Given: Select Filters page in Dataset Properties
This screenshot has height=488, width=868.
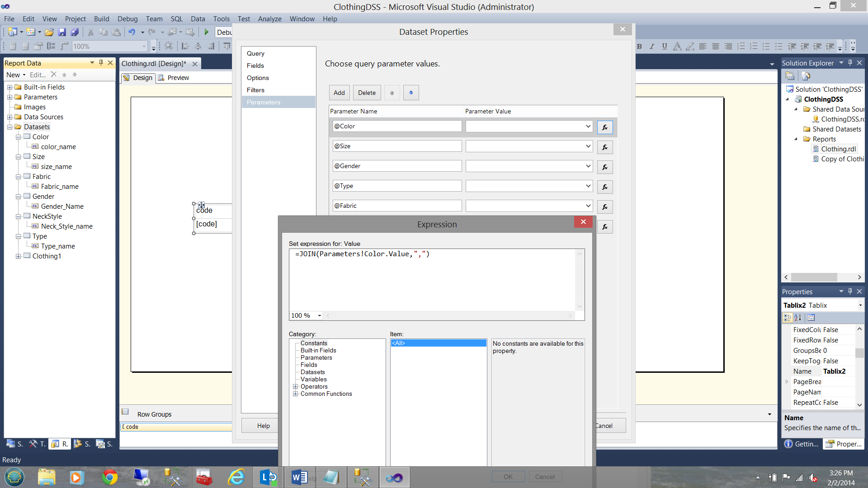Looking at the screenshot, I should click(x=255, y=90).
